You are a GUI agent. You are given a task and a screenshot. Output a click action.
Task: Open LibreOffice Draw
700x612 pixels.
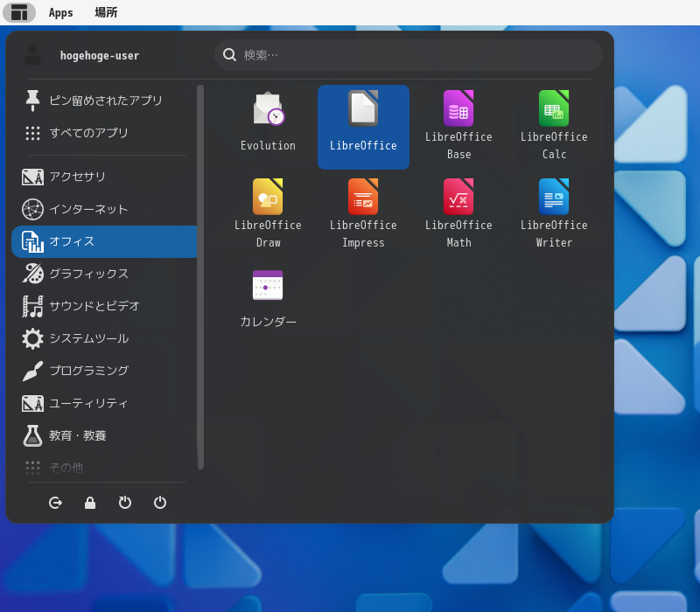268,213
